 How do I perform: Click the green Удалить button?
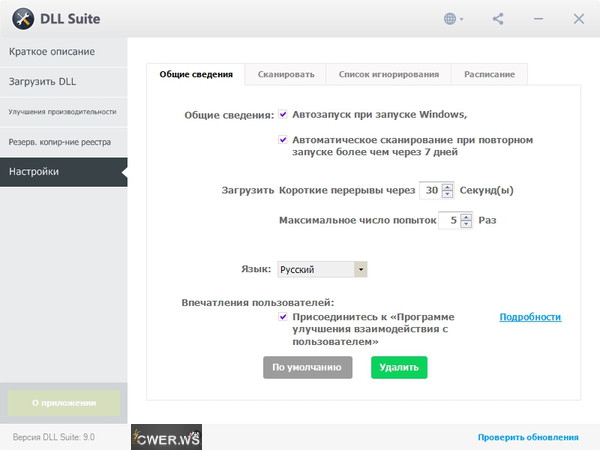click(399, 367)
